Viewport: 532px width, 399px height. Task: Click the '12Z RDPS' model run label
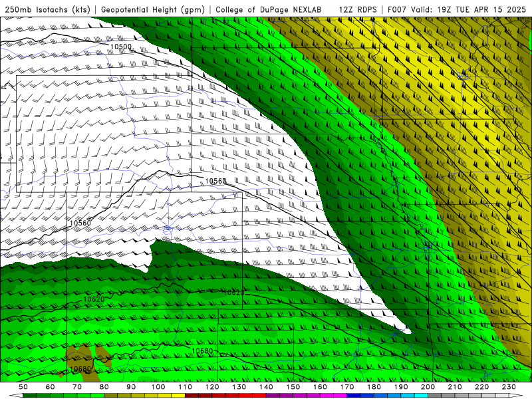358,9
